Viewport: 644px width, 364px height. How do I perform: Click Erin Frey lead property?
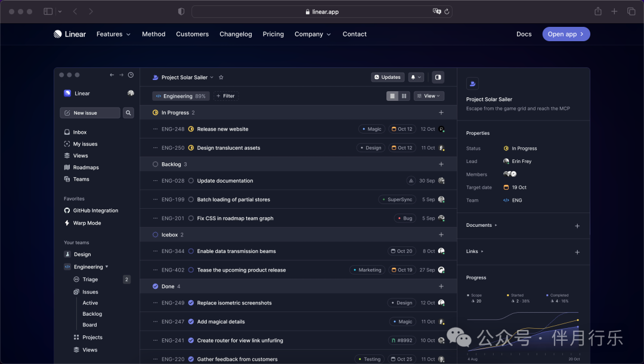tap(518, 161)
